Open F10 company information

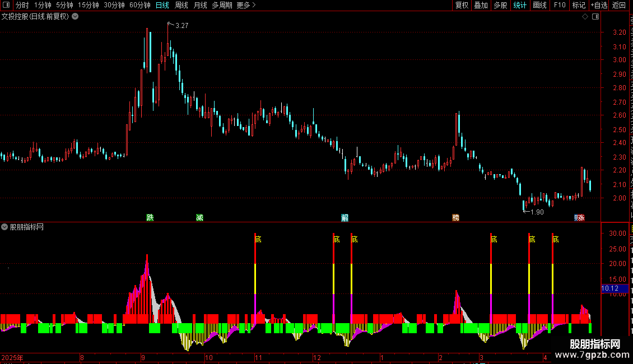coord(560,5)
